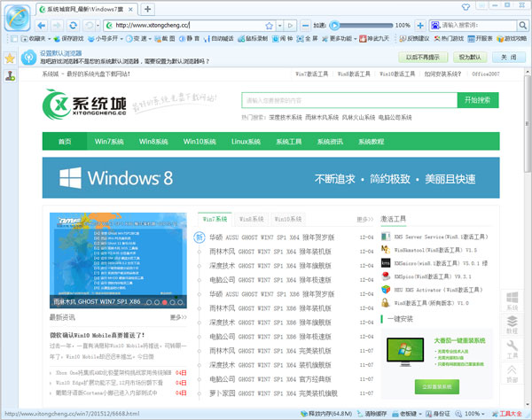Viewport: 532px width, 420px height.
Task: Toggle the 静音 mute tool
Action: click(190, 39)
